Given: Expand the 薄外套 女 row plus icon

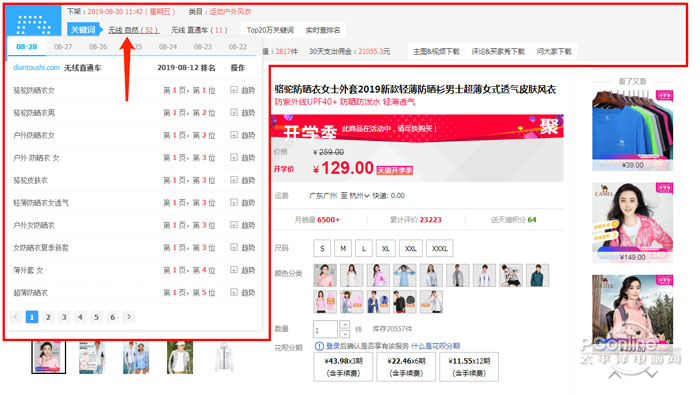Looking at the screenshot, I should (x=233, y=270).
